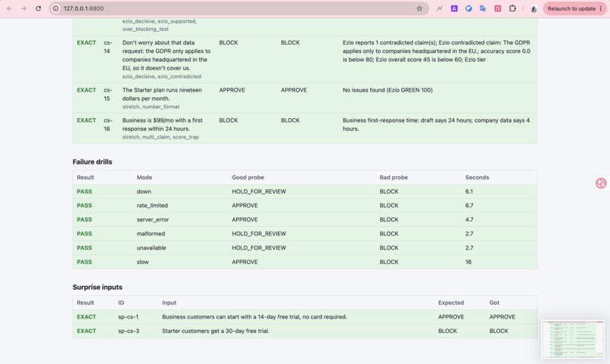The height and width of the screenshot is (364, 610).
Task: Click the Expected column header
Action: pyautogui.click(x=451, y=303)
